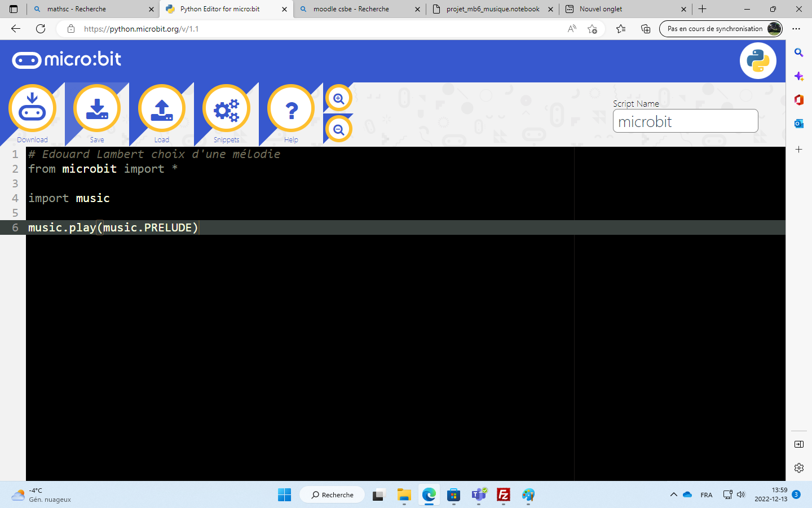Open the volume control in the tray
Screen dimensions: 812x508
point(741,495)
